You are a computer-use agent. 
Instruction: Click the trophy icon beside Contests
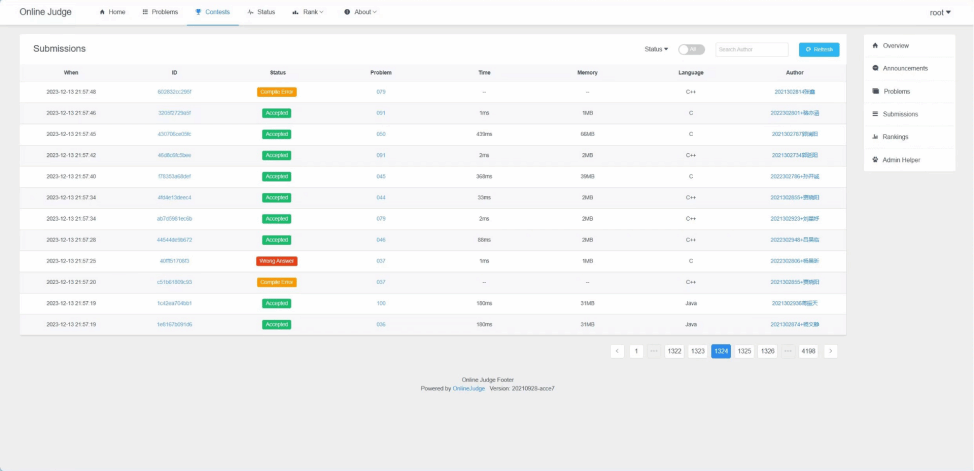[198, 12]
